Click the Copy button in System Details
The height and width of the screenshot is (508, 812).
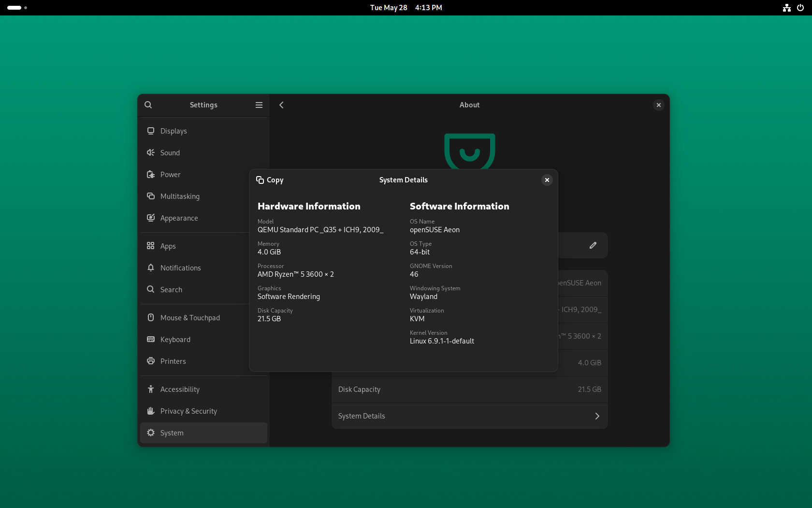coord(270,180)
